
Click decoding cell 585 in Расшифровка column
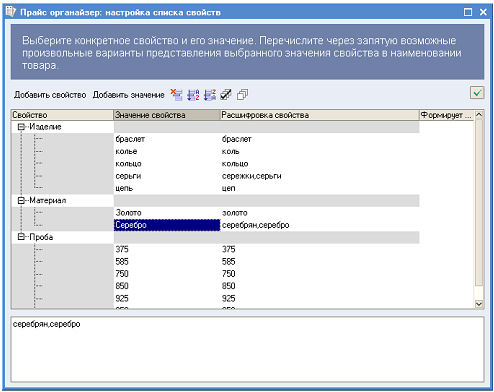[319, 262]
